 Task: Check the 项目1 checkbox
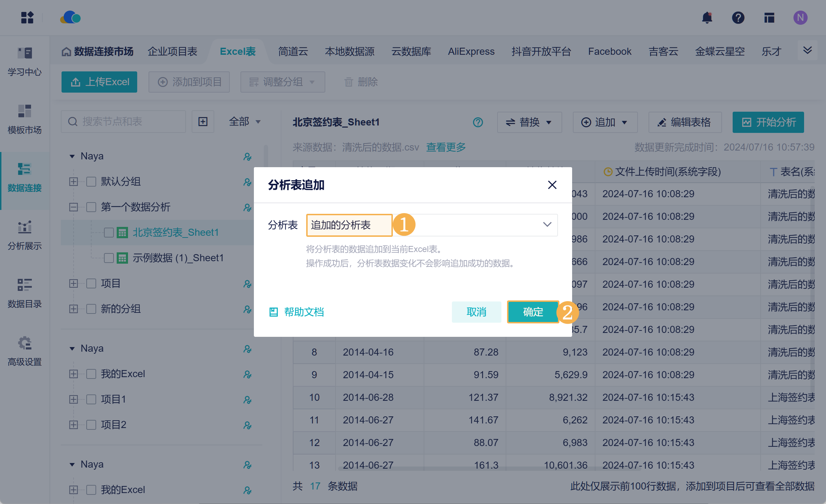coord(91,399)
